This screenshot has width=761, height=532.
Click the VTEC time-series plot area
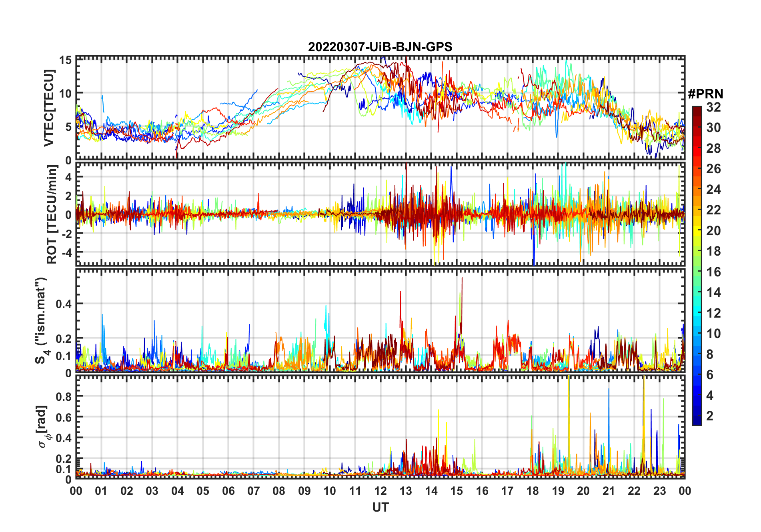[x=380, y=108]
